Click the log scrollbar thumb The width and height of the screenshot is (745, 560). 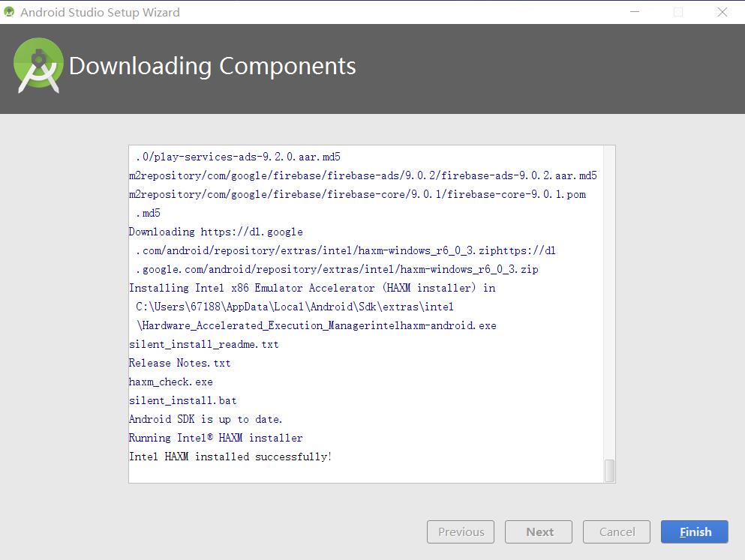pos(609,470)
